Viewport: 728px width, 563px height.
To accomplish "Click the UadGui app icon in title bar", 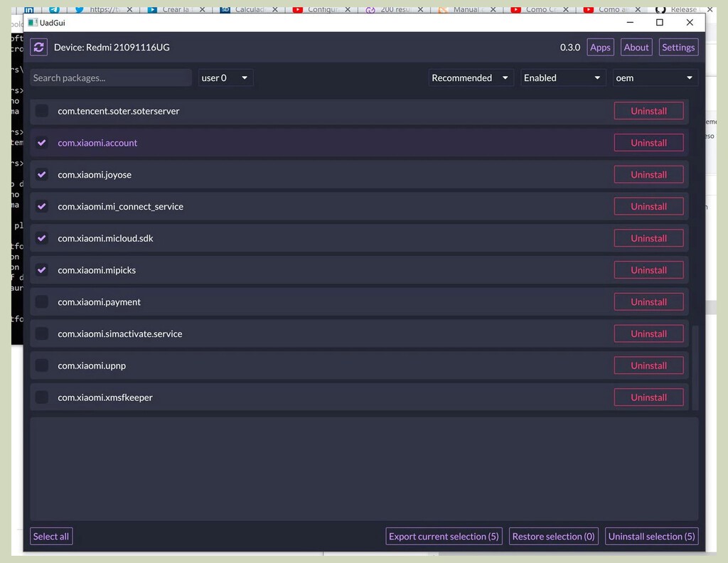I will (33, 23).
